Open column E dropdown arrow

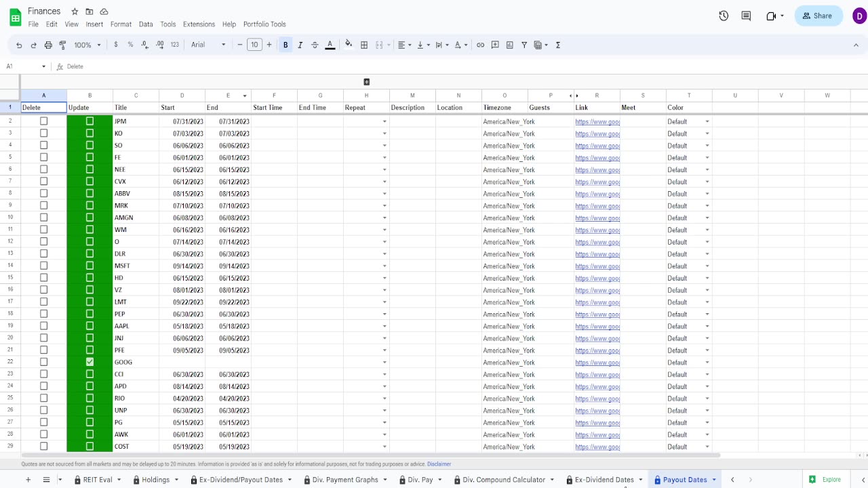[245, 96]
